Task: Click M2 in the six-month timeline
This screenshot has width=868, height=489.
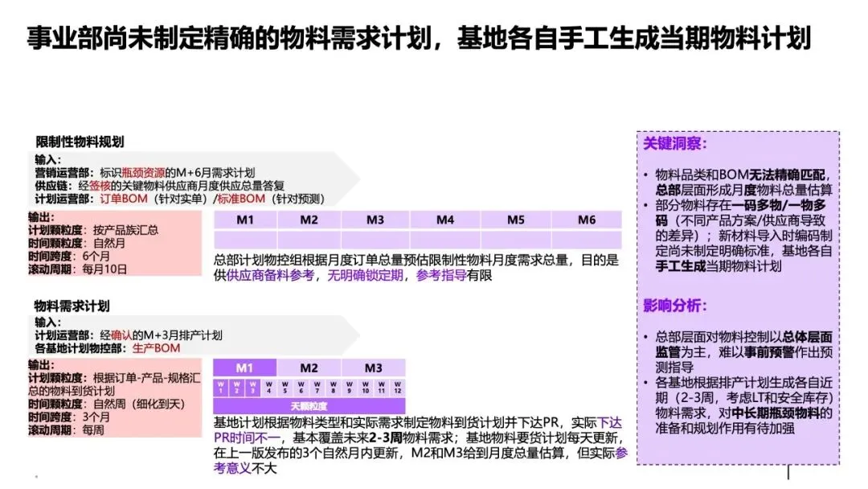Action: [x=309, y=220]
